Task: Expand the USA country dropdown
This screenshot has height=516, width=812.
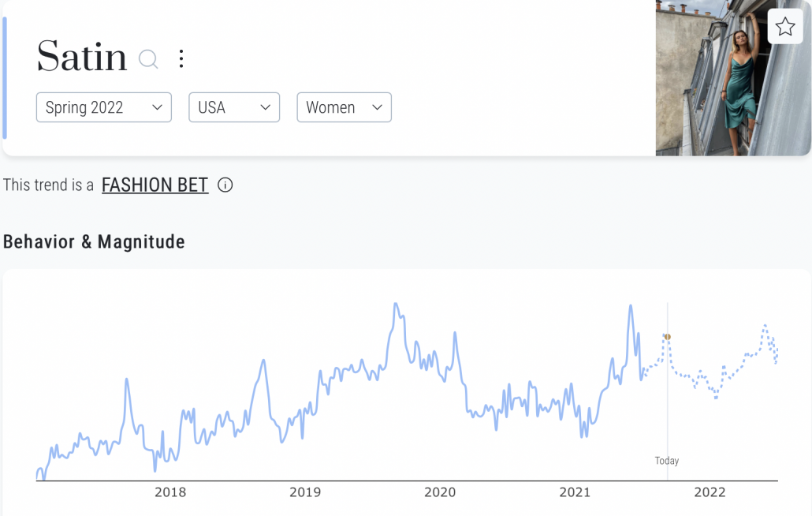Action: tap(234, 107)
